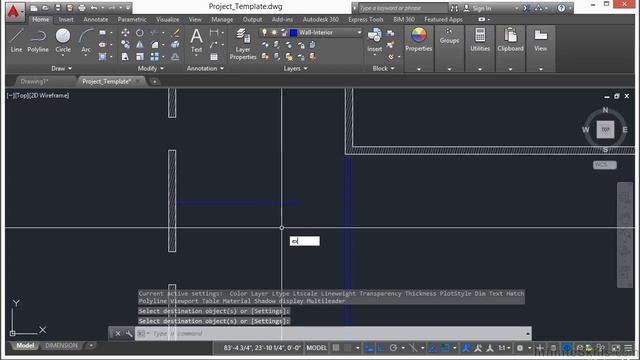
Task: Click the keyword search input field
Action: [x=402, y=8]
